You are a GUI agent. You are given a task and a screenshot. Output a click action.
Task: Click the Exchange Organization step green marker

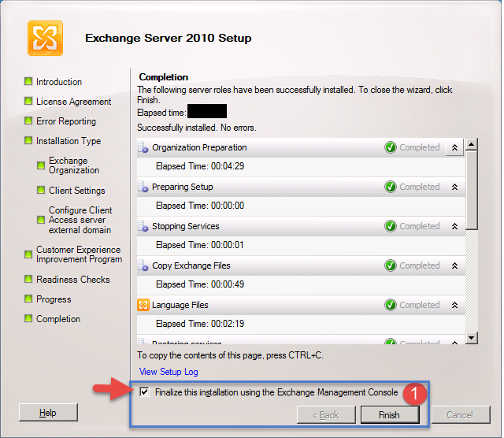41,165
